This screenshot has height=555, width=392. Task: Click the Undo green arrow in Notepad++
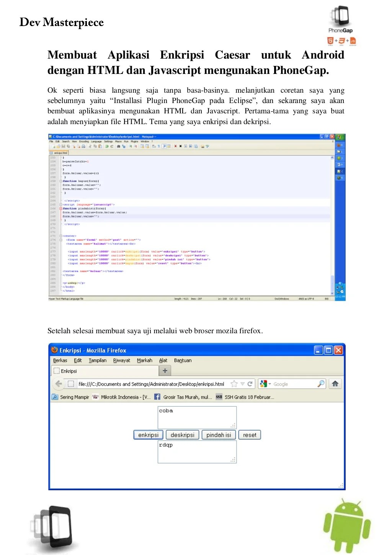pyautogui.click(x=107, y=146)
